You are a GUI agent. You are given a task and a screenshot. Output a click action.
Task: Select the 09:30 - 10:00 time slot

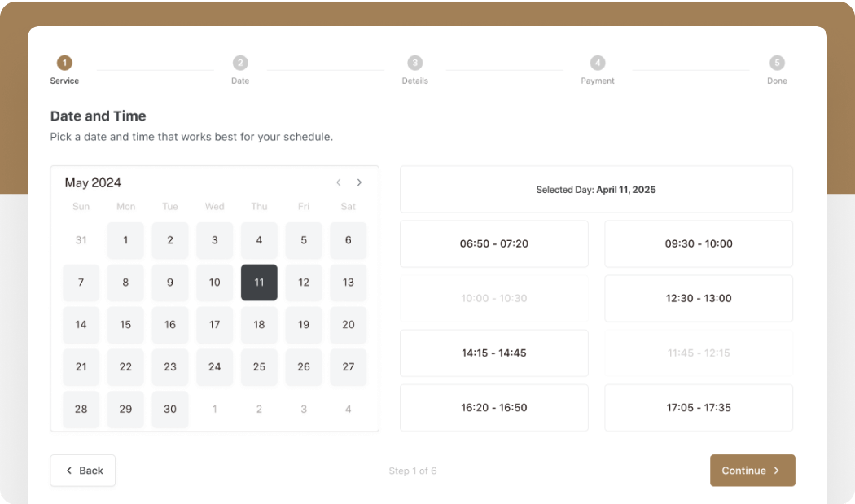pyautogui.click(x=699, y=243)
